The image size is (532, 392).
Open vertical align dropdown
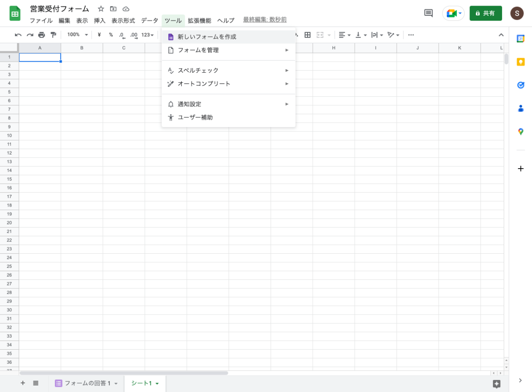pos(361,35)
